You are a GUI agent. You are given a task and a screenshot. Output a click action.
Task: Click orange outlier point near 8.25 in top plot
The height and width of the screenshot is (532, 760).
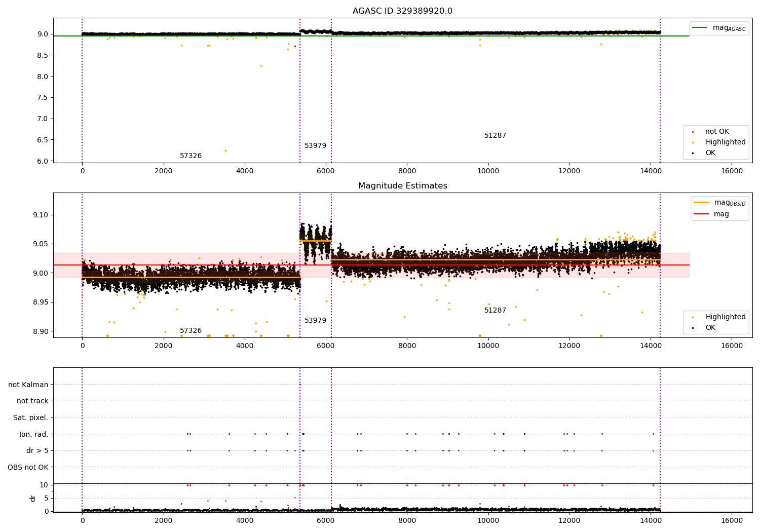[261, 65]
